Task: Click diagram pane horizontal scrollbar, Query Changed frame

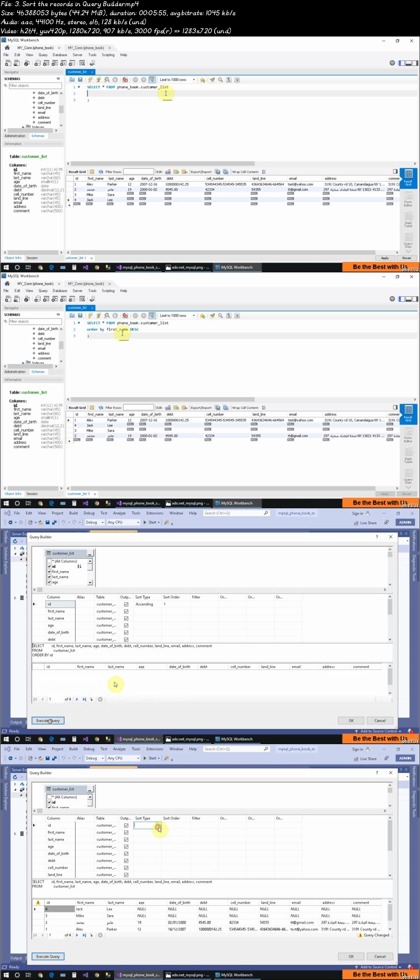Action: pos(40,811)
